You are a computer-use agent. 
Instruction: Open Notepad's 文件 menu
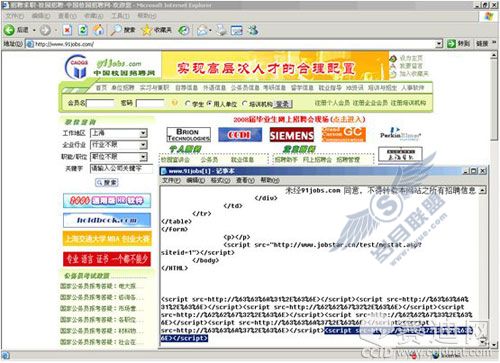click(171, 180)
